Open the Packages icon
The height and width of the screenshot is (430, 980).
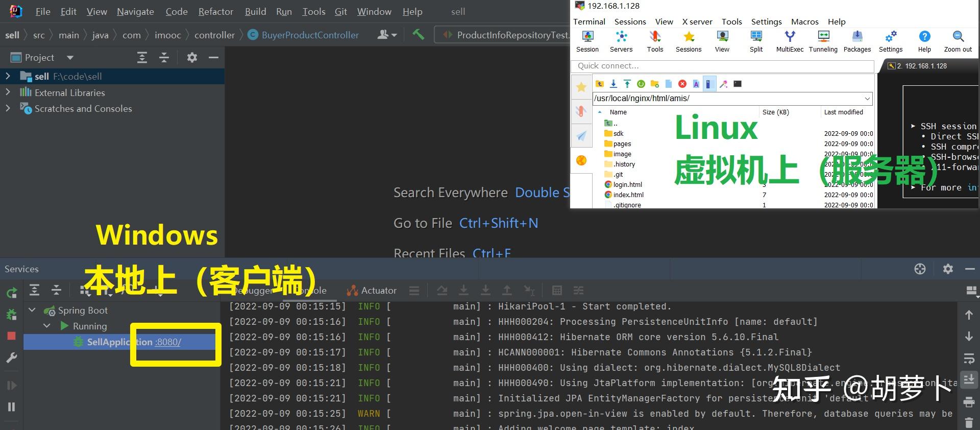(857, 41)
